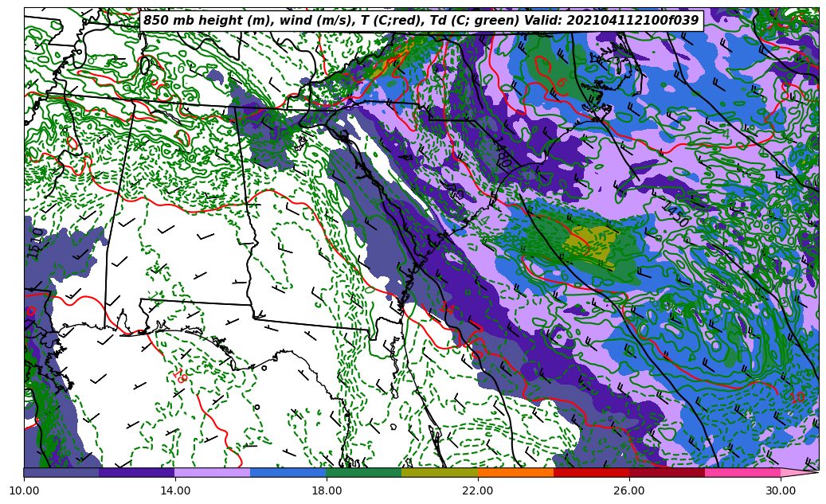This screenshot has width=826, height=504.
Task: Click the slate-blue colorbar segment starting at 10.00
Action: [61, 472]
